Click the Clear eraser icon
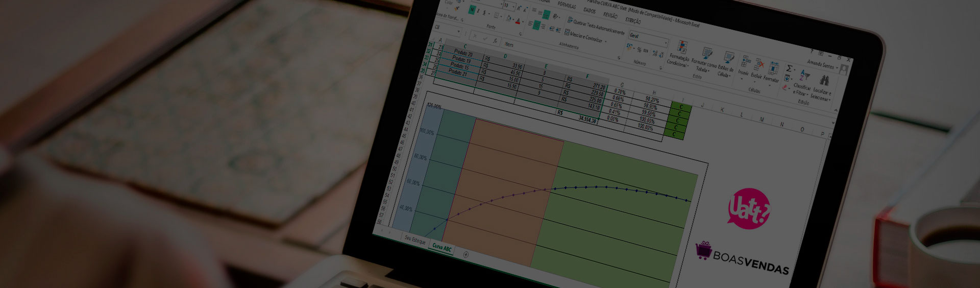 (x=785, y=87)
